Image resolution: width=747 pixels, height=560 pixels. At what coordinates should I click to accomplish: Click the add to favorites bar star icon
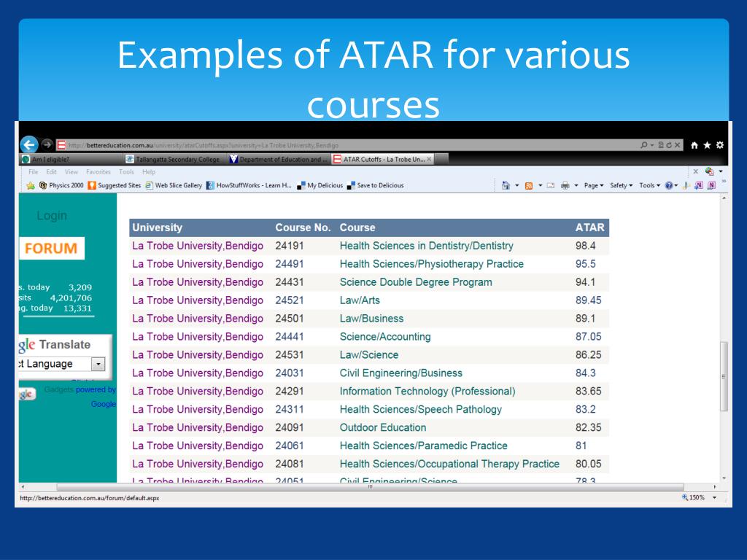(31, 186)
